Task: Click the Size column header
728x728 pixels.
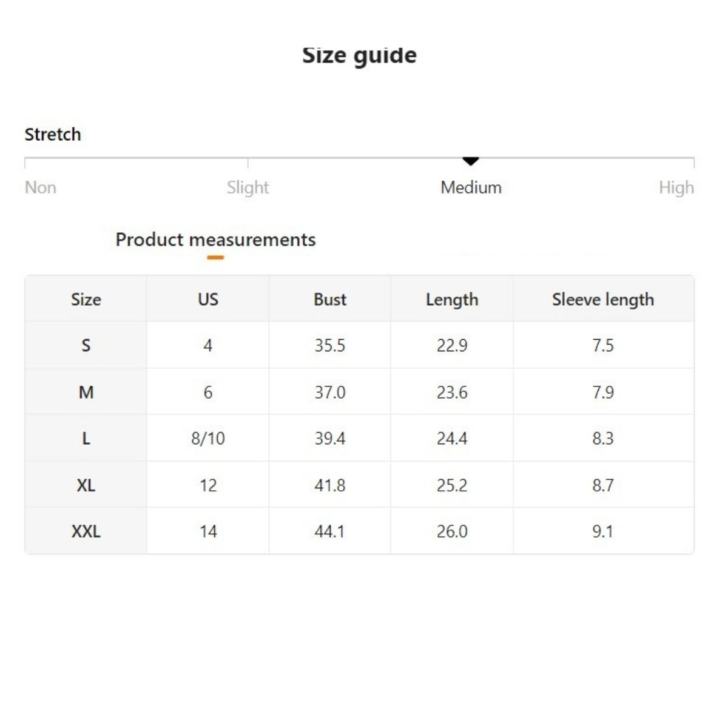Action: [x=86, y=300]
